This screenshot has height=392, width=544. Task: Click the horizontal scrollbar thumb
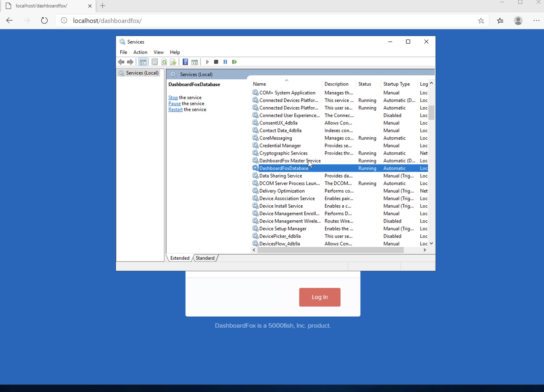click(330, 250)
